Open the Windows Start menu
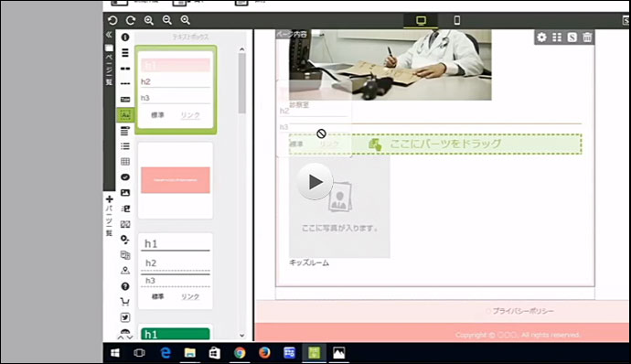The image size is (631, 364). coord(114,353)
